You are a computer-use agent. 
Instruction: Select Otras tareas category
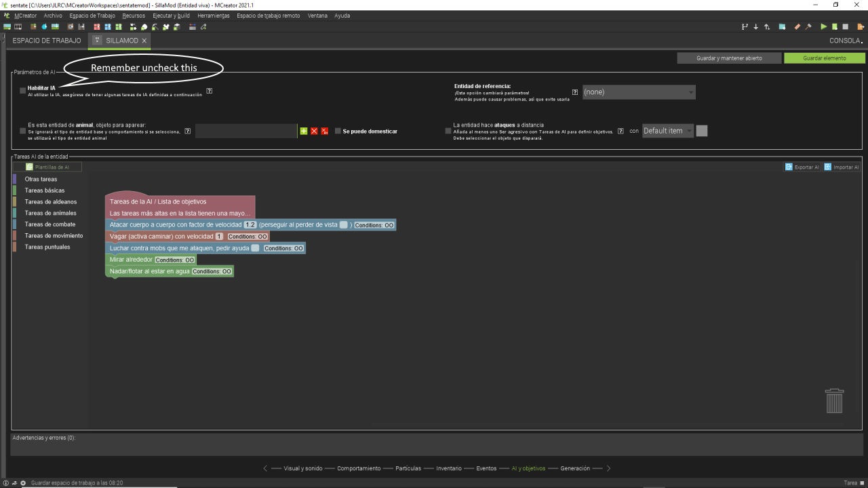41,180
